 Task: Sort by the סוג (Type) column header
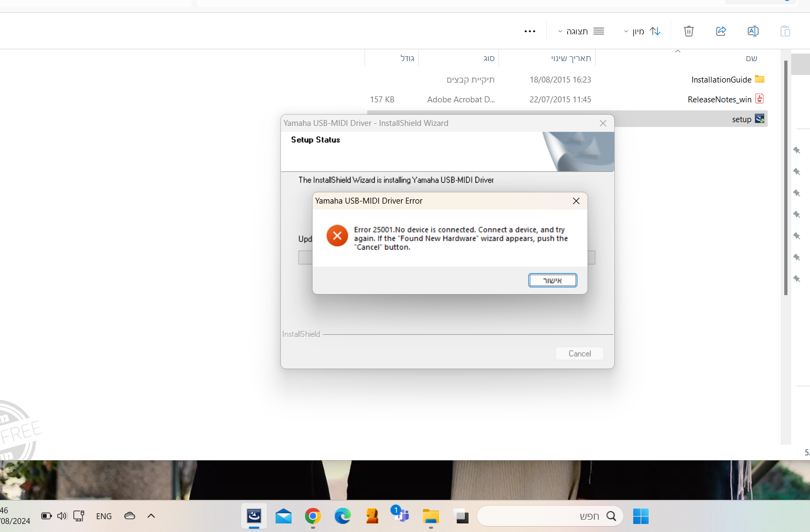click(489, 58)
